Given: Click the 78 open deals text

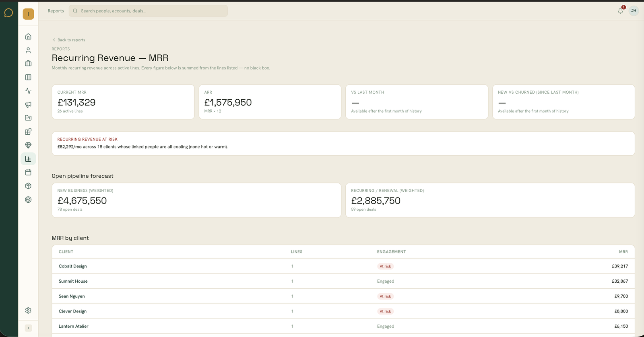Looking at the screenshot, I should pyautogui.click(x=70, y=210).
